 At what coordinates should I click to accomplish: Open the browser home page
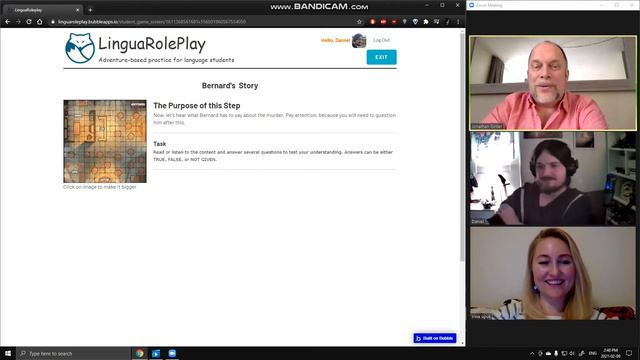coord(40,22)
